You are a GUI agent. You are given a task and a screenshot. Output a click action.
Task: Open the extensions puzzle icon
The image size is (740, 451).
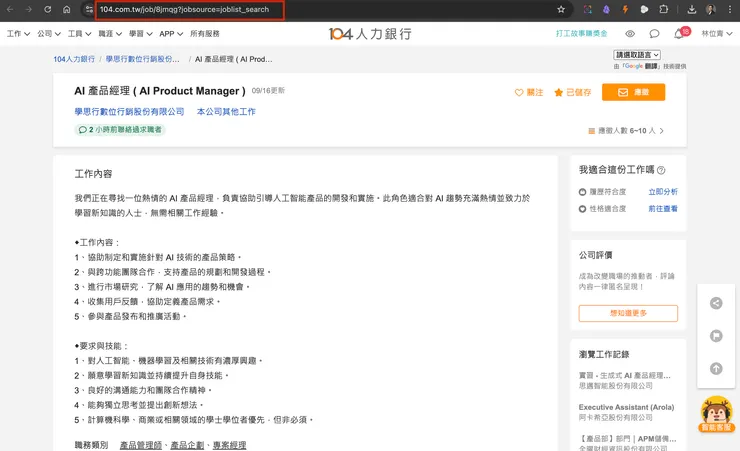[x=664, y=9]
